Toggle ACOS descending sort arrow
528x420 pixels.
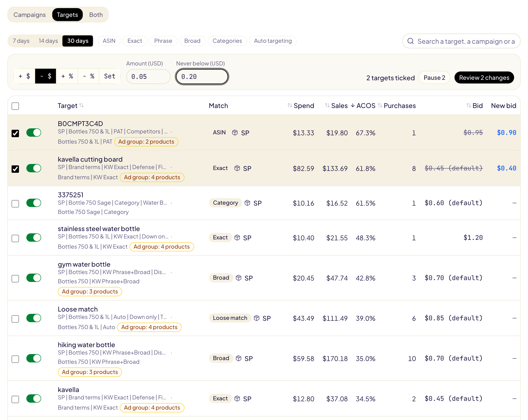353,105
